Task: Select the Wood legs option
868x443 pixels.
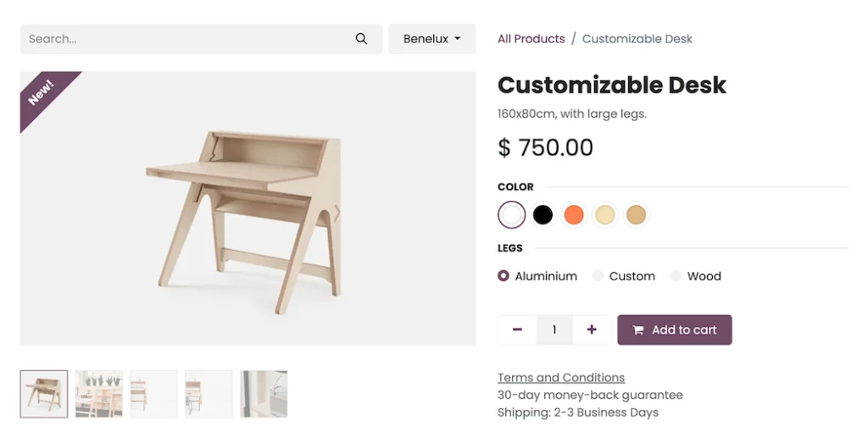Action: 676,276
